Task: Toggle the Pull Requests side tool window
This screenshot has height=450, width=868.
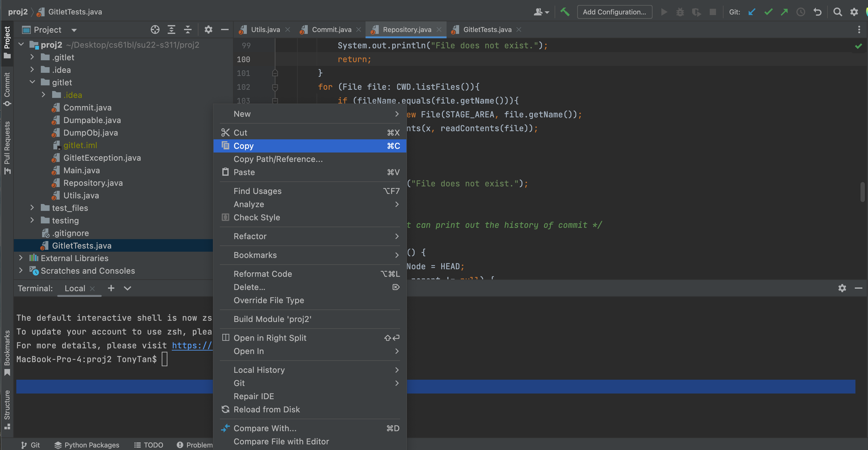Action: pyautogui.click(x=7, y=147)
